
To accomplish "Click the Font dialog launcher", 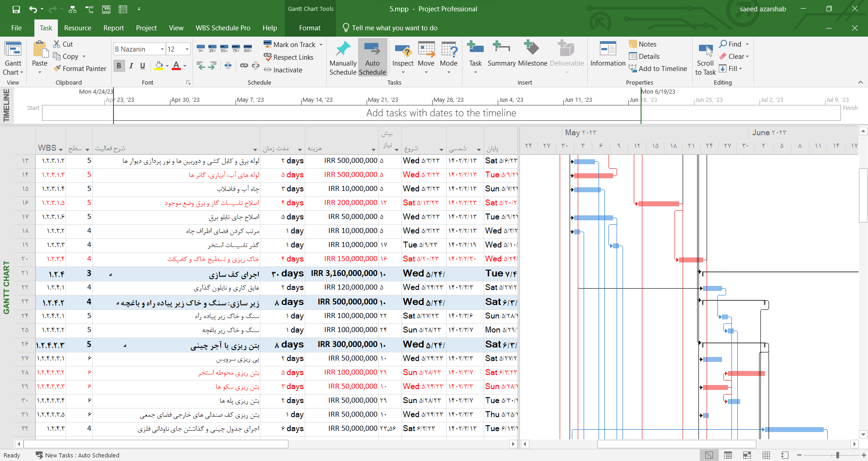I will tap(188, 83).
